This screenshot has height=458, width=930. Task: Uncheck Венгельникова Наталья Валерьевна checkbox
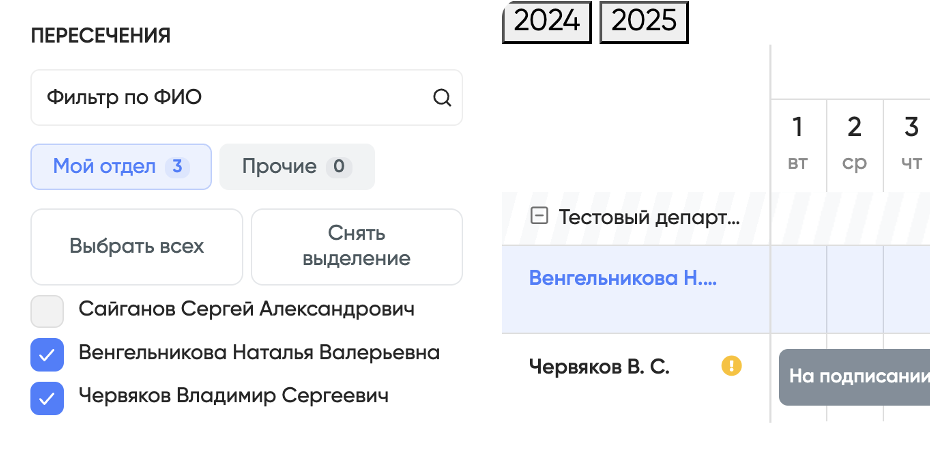(x=47, y=355)
